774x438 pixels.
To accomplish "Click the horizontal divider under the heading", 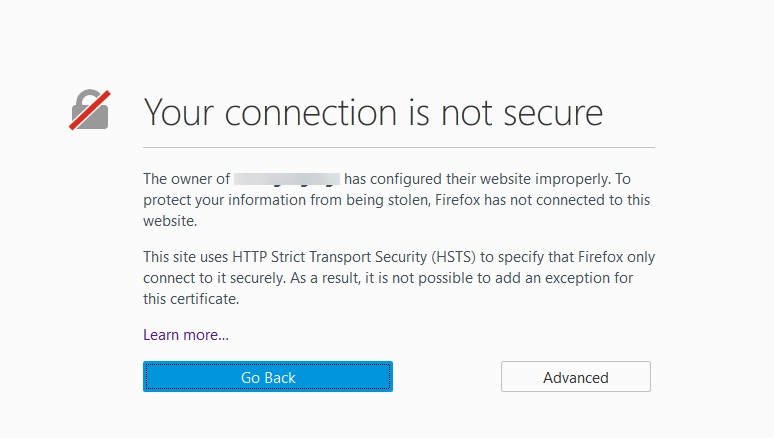I will coord(399,147).
